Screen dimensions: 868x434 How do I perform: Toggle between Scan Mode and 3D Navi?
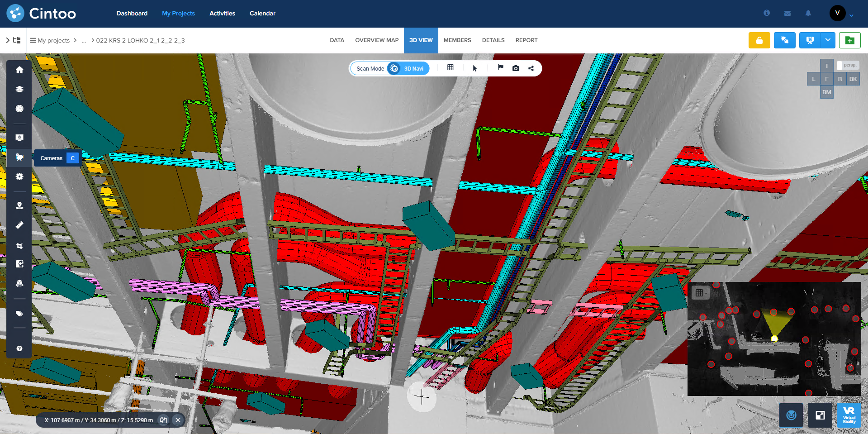point(394,68)
